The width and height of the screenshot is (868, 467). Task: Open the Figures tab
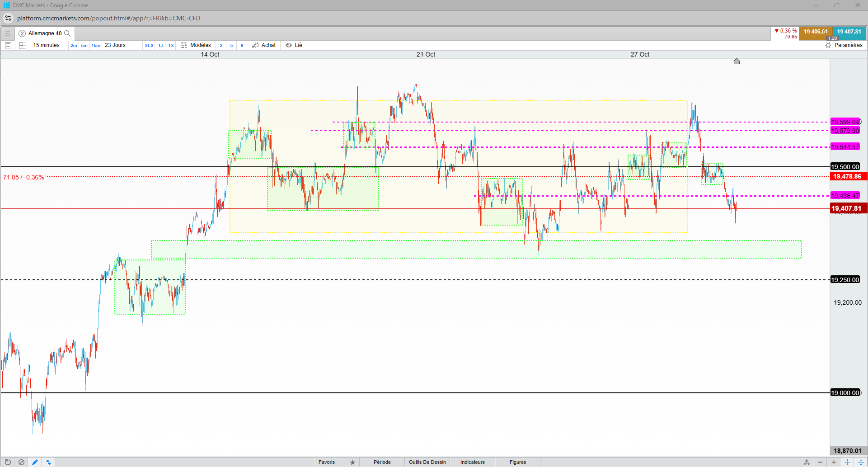[518, 462]
